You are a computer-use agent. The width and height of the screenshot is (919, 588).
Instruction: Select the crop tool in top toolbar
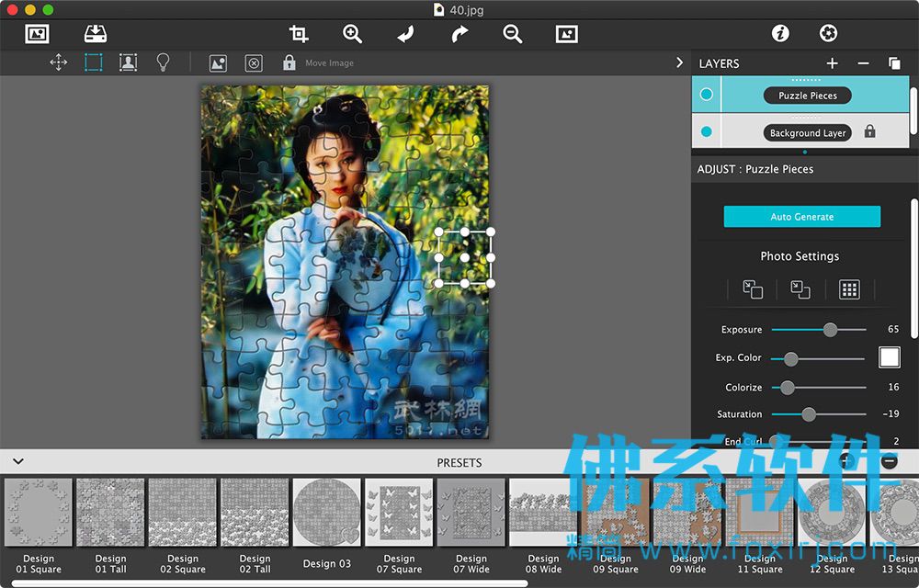click(x=299, y=34)
